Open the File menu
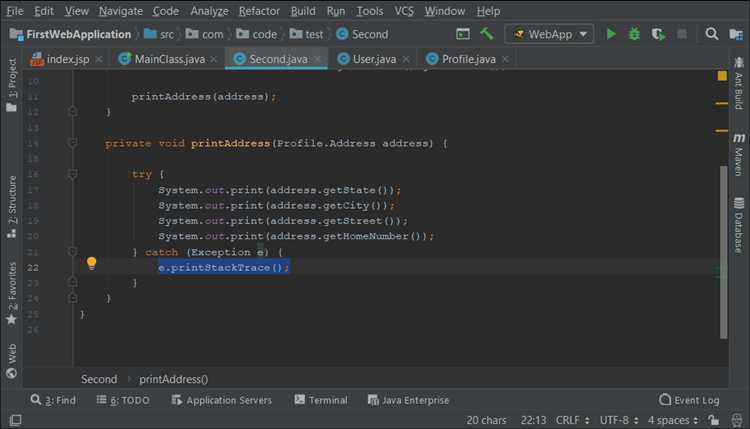Screen dimensions: 750x429 coord(15,11)
